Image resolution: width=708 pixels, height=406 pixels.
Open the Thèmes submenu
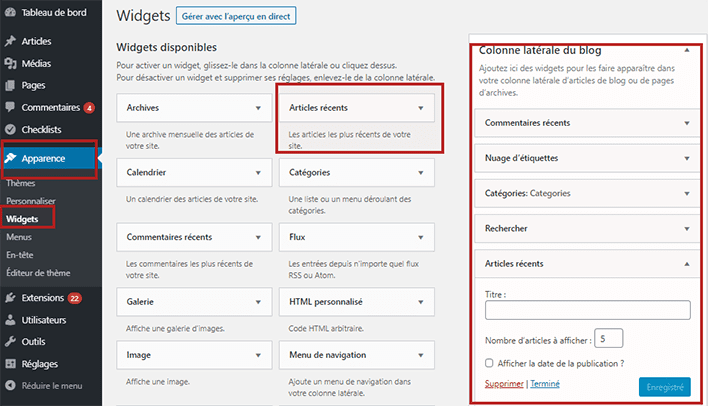[20, 183]
